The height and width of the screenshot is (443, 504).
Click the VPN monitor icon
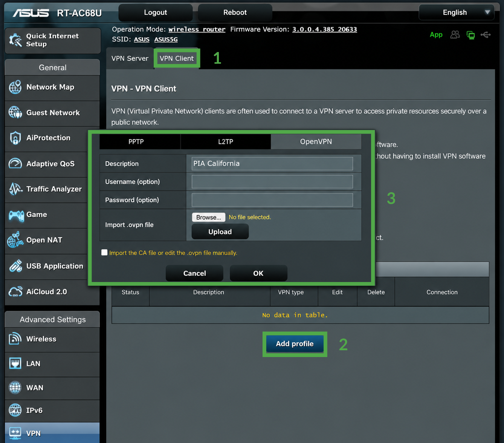click(x=15, y=433)
